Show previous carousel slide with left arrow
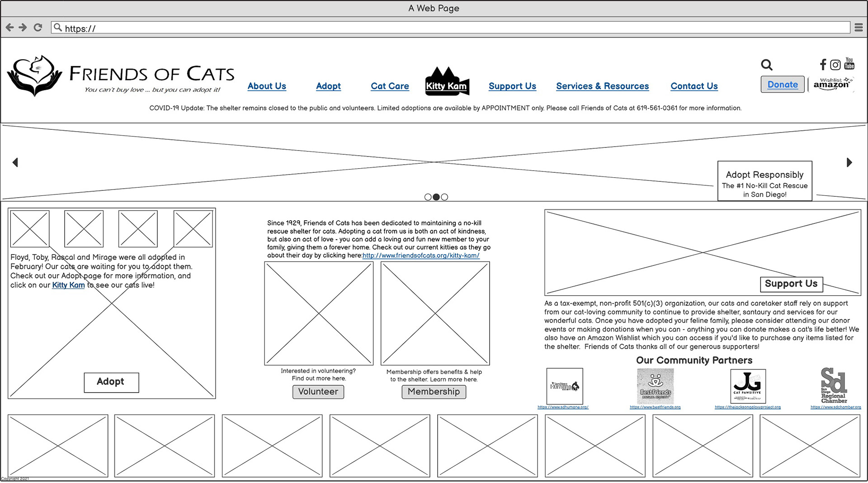 (15, 162)
